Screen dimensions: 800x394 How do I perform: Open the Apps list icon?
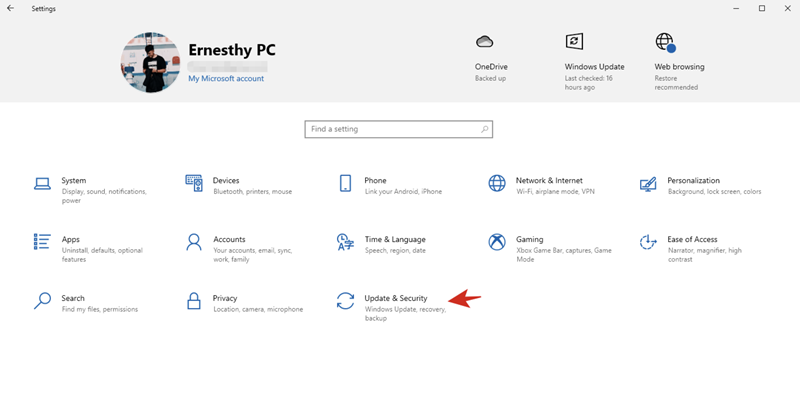[x=42, y=242]
